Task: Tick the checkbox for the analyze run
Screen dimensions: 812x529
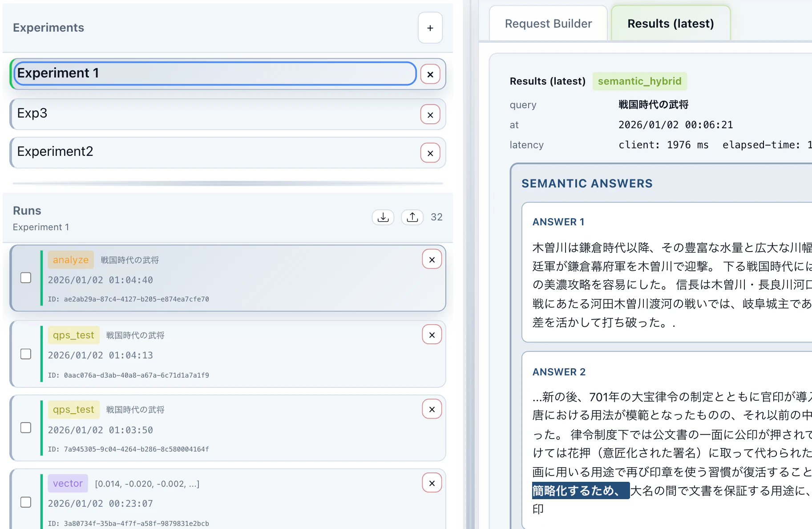Action: [26, 278]
